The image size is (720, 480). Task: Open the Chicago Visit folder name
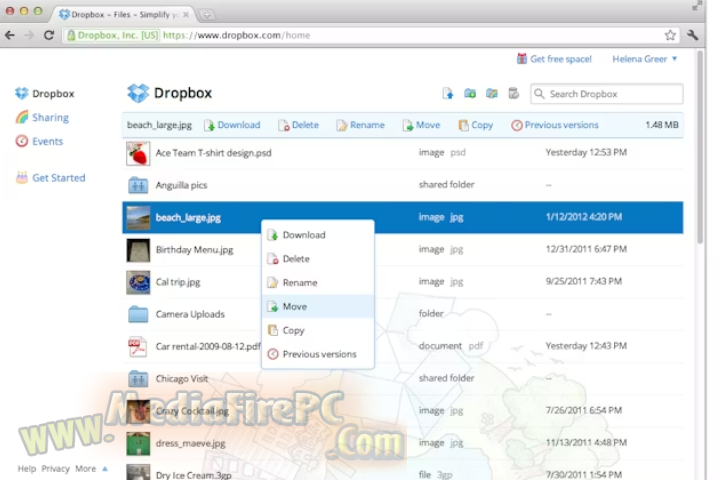coord(182,378)
